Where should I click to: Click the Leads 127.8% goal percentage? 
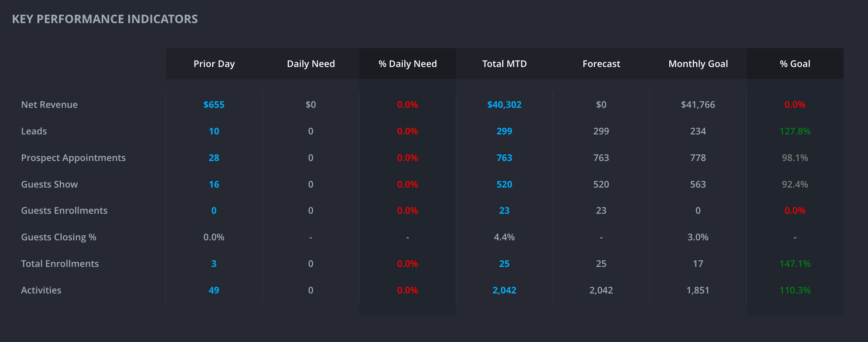795,131
